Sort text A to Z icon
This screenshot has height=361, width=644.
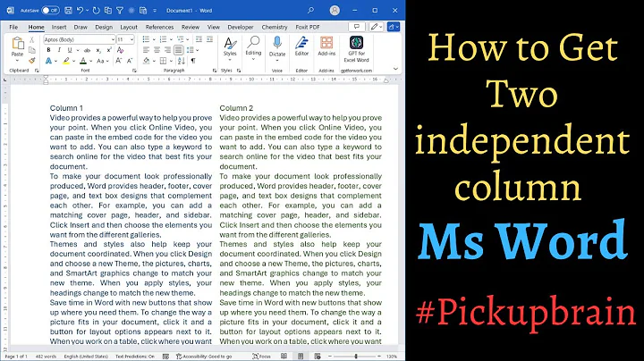coord(181,61)
